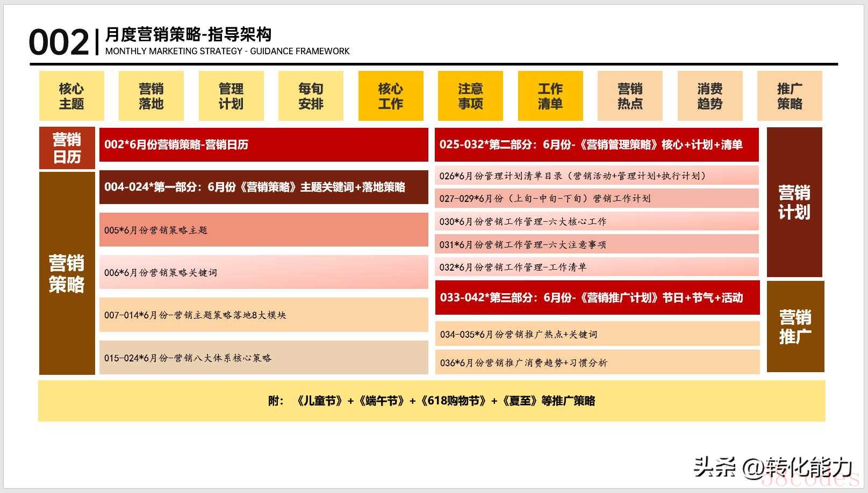The height and width of the screenshot is (493, 868).
Task: Click the large 002 slide number
Action: [59, 42]
